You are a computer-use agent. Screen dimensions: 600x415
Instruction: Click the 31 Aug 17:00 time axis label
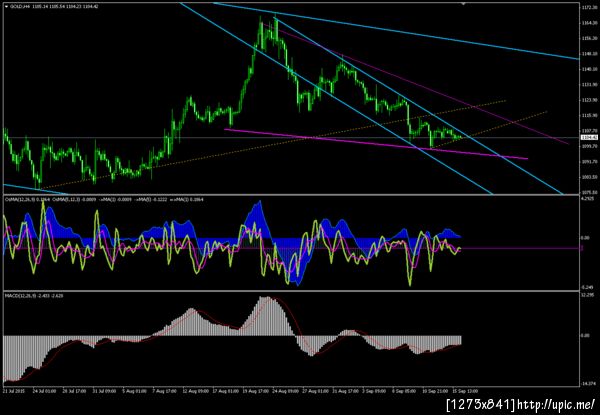pos(344,391)
